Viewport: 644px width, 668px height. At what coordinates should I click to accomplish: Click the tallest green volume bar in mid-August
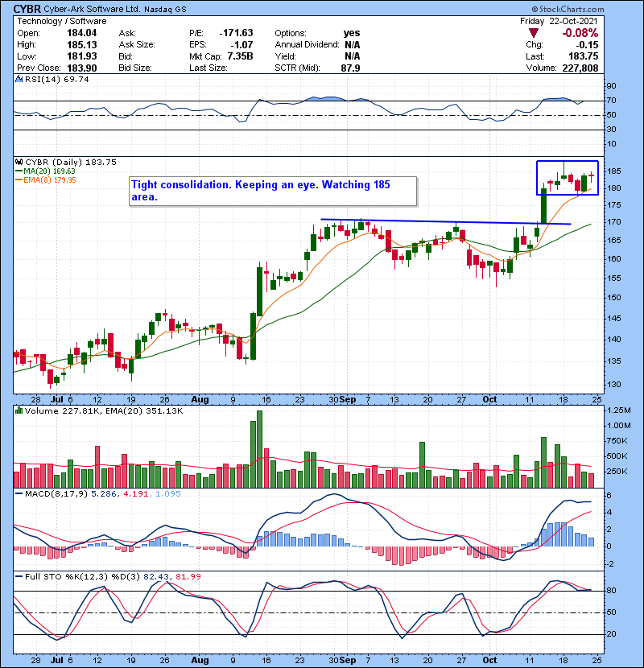(259, 449)
